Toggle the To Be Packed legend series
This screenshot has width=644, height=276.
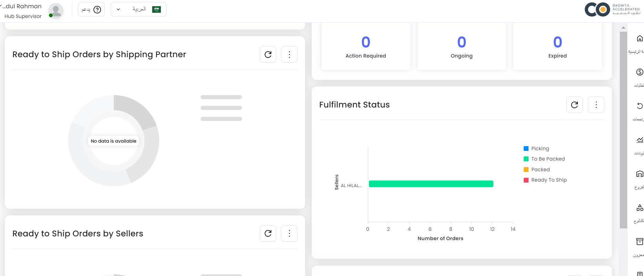tap(547, 159)
